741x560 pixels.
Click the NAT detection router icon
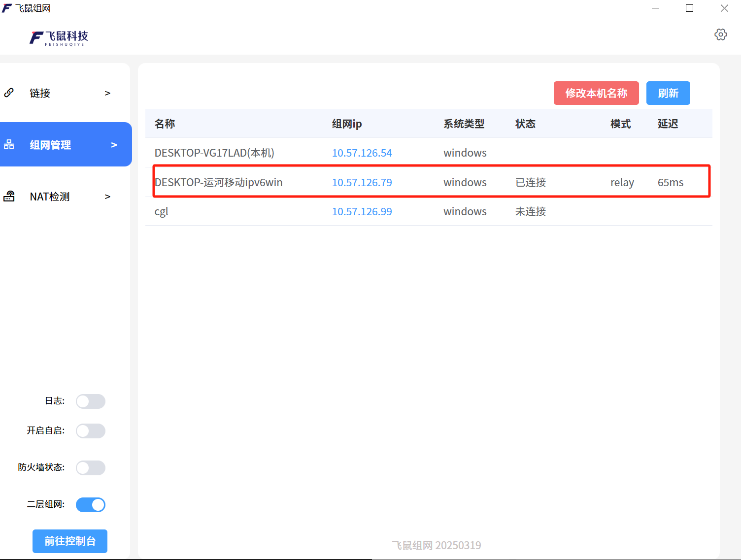coord(9,196)
